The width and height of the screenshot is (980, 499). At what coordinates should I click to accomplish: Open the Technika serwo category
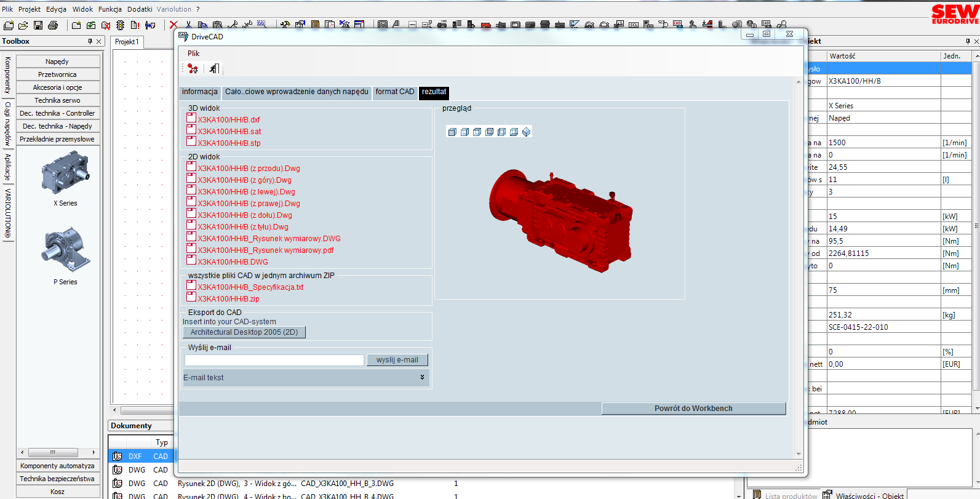pyautogui.click(x=57, y=100)
